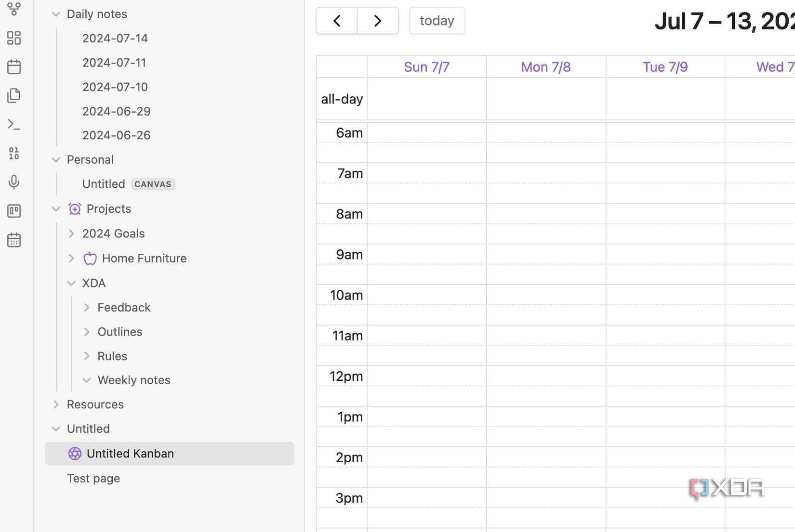Expand the Rules folder
795x532 pixels.
pos(87,356)
